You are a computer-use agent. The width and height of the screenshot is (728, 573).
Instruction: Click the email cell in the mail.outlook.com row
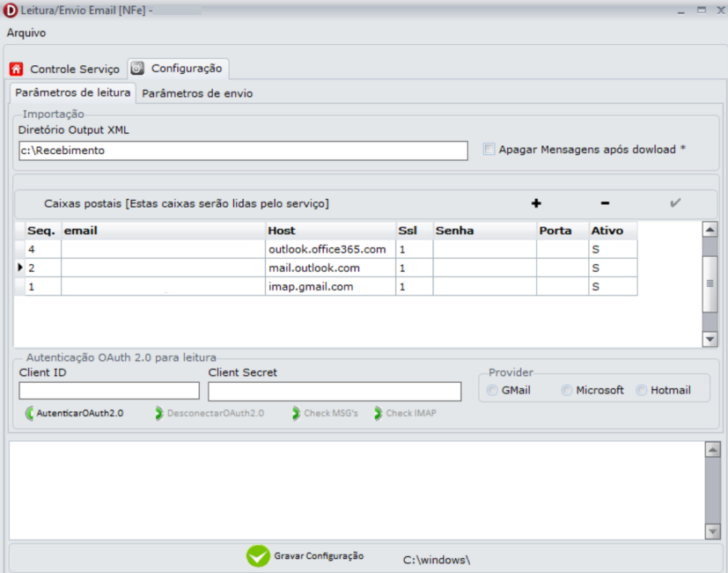[164, 268]
